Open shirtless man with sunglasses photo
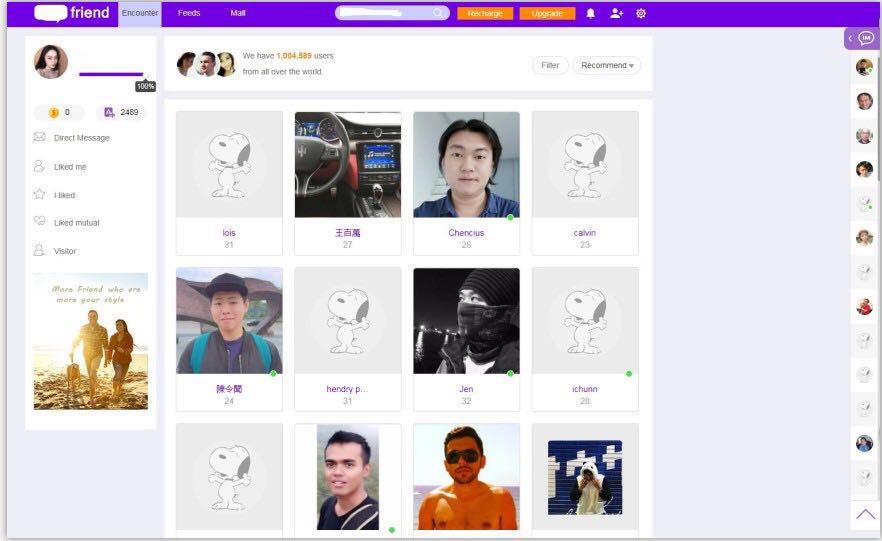The image size is (882, 541). pyautogui.click(x=466, y=477)
